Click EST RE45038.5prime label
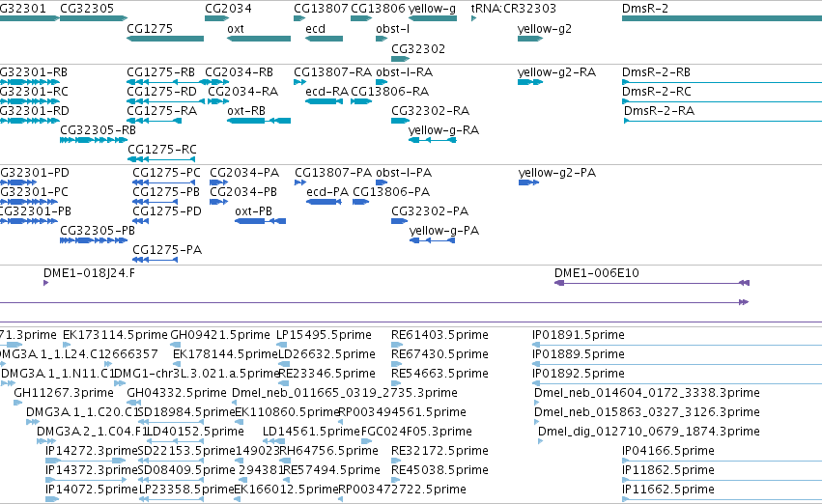Screen dimensions: 822x504 [439, 470]
